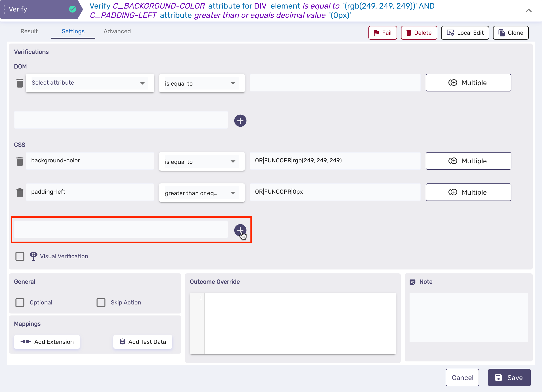The width and height of the screenshot is (542, 392).
Task: Click the green passed status check icon
Action: point(72,9)
